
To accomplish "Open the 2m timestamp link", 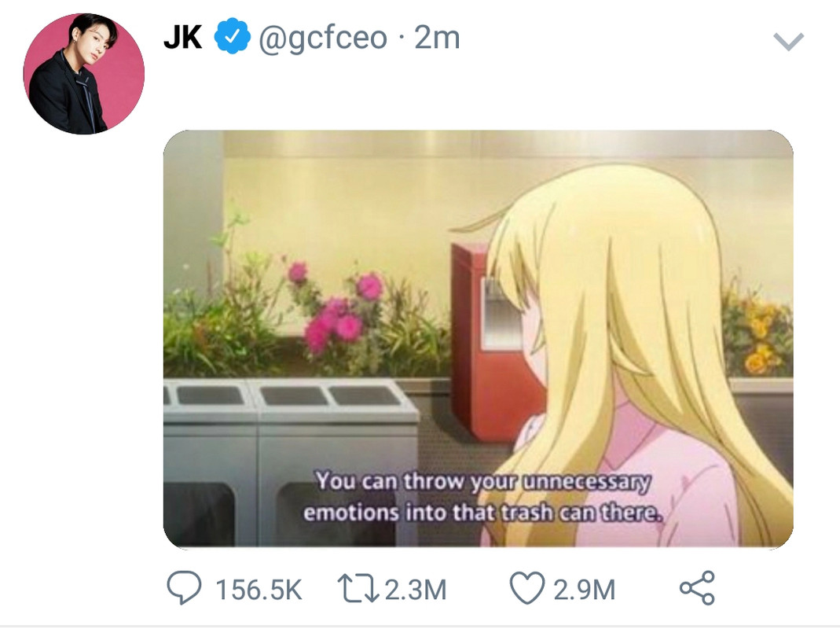I will (x=437, y=38).
